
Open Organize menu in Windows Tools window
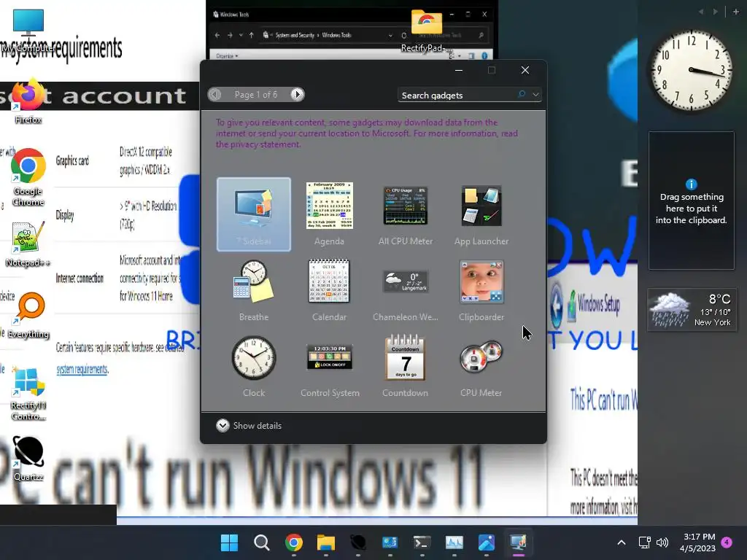[x=227, y=55]
